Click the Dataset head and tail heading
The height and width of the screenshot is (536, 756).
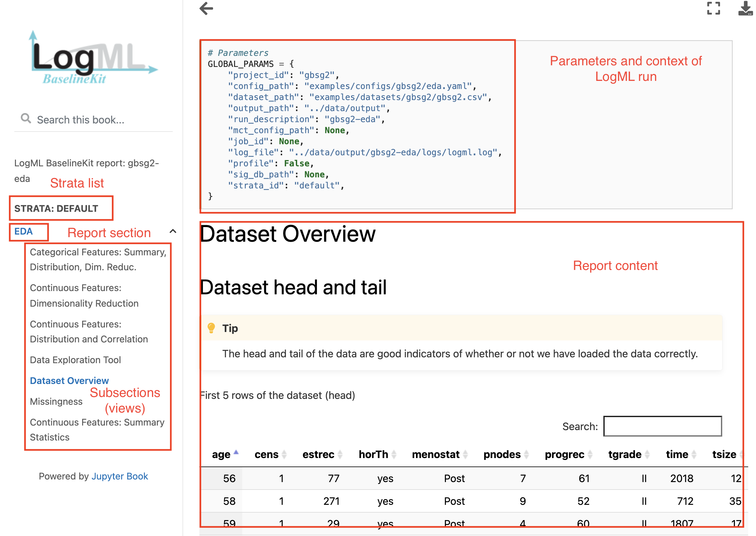[293, 287]
